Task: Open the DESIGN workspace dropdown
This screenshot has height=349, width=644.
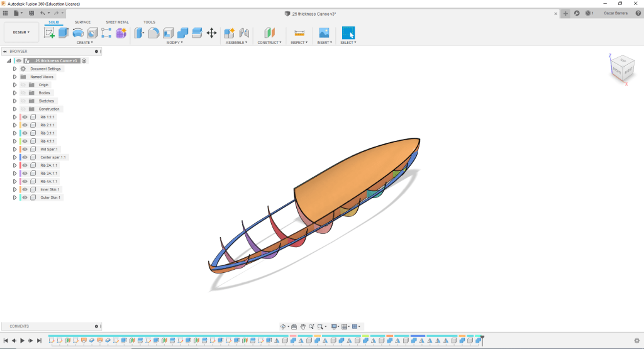Action: pyautogui.click(x=21, y=32)
